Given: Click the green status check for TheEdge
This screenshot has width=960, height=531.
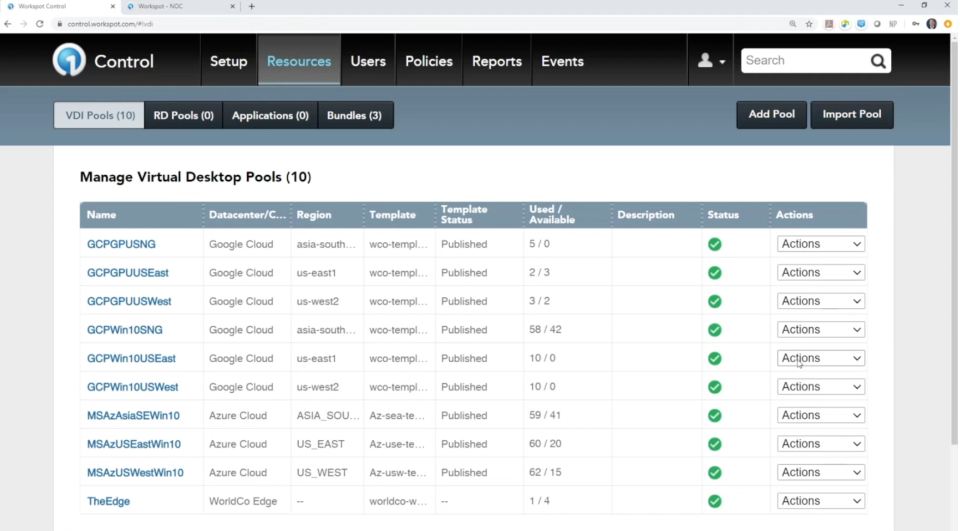Looking at the screenshot, I should pos(714,501).
